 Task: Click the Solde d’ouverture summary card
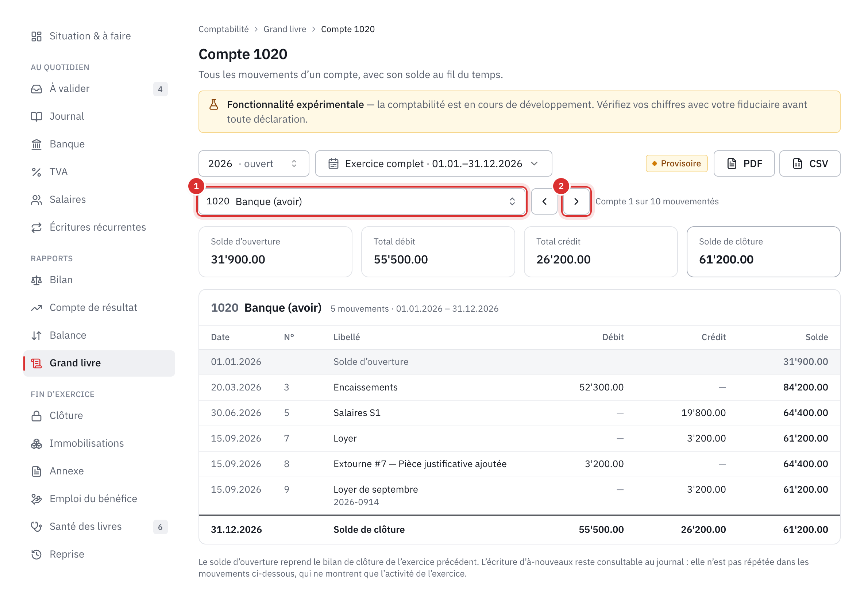point(275,252)
